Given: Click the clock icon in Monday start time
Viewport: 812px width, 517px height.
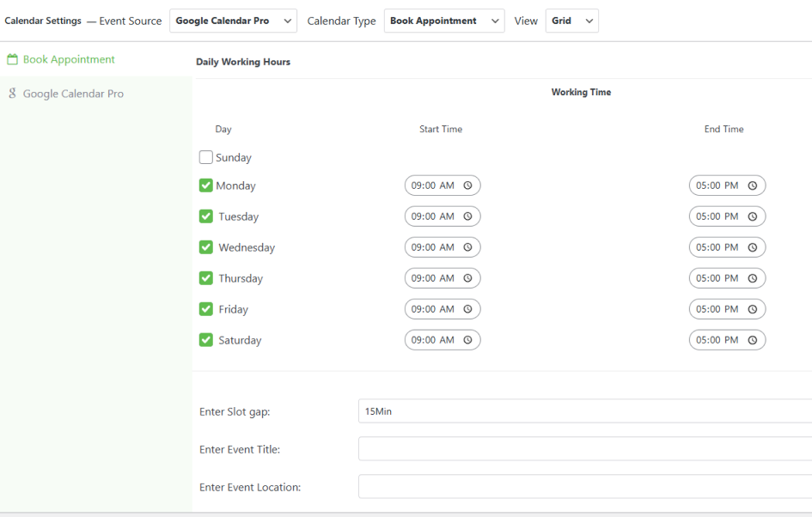Looking at the screenshot, I should tap(467, 186).
